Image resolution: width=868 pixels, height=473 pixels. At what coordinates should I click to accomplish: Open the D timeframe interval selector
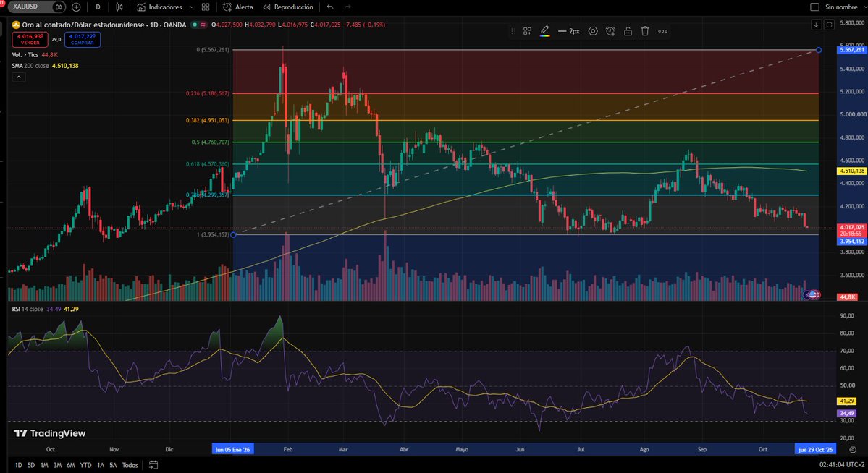point(98,7)
